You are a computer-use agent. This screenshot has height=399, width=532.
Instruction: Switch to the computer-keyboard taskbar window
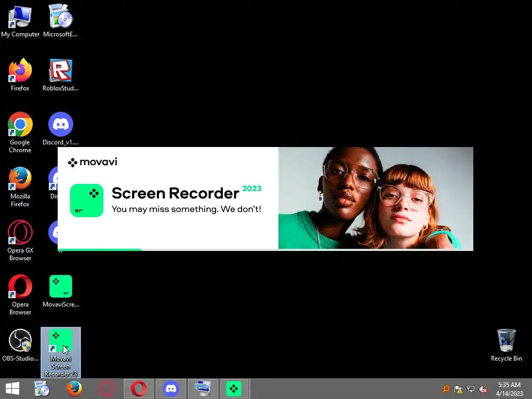(203, 389)
